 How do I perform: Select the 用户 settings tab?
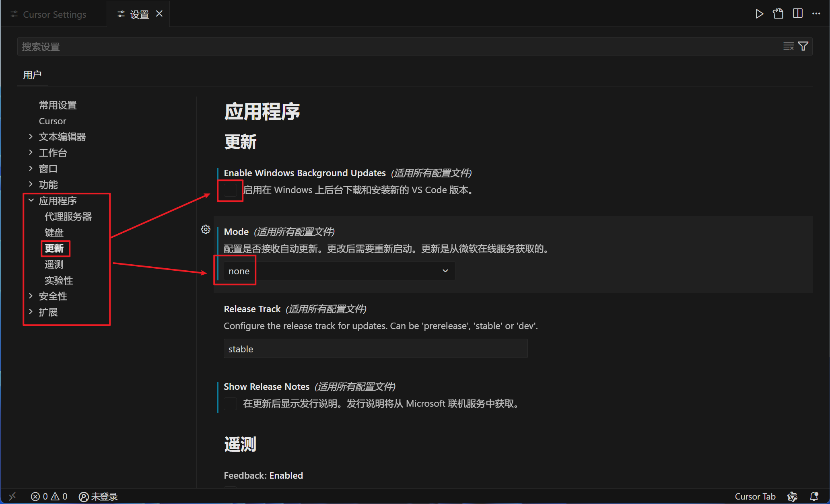point(32,75)
